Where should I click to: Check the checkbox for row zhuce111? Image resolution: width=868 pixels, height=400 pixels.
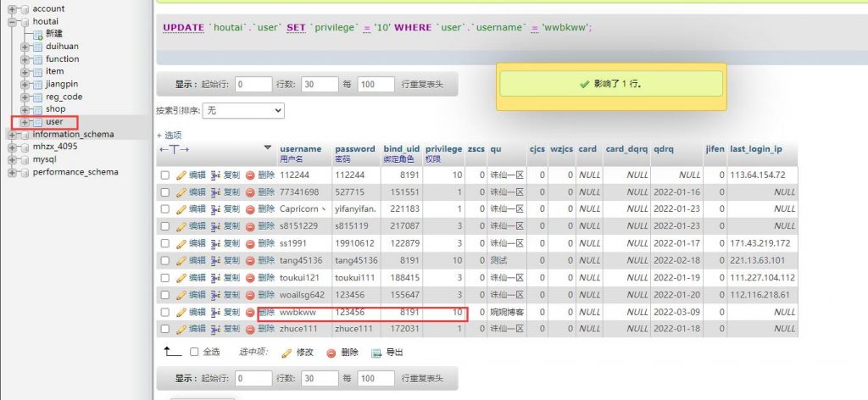[165, 329]
